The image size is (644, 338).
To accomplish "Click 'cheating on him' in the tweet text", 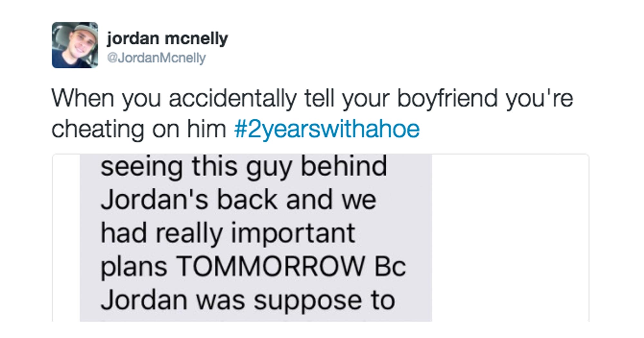I will (139, 129).
